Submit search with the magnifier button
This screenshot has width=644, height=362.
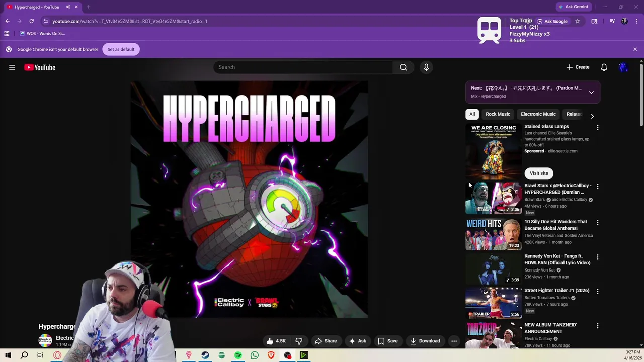click(x=404, y=67)
